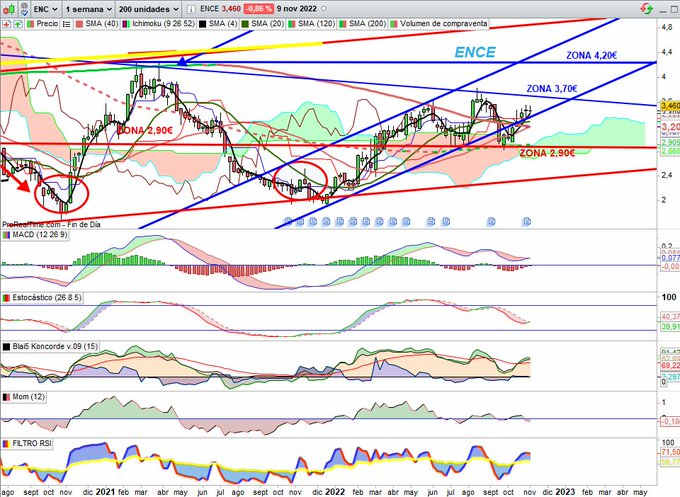680x497 pixels.
Task: Click the alert checkmark icon beside ENC
Action: click(x=25, y=9)
